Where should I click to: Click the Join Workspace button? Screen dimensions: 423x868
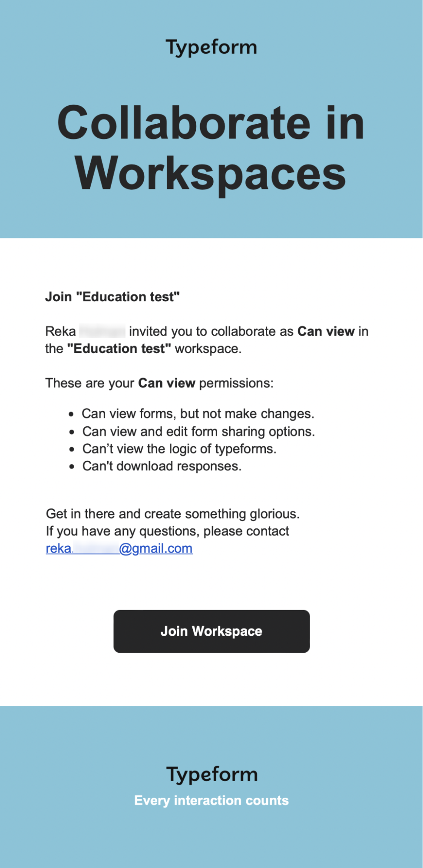211,631
